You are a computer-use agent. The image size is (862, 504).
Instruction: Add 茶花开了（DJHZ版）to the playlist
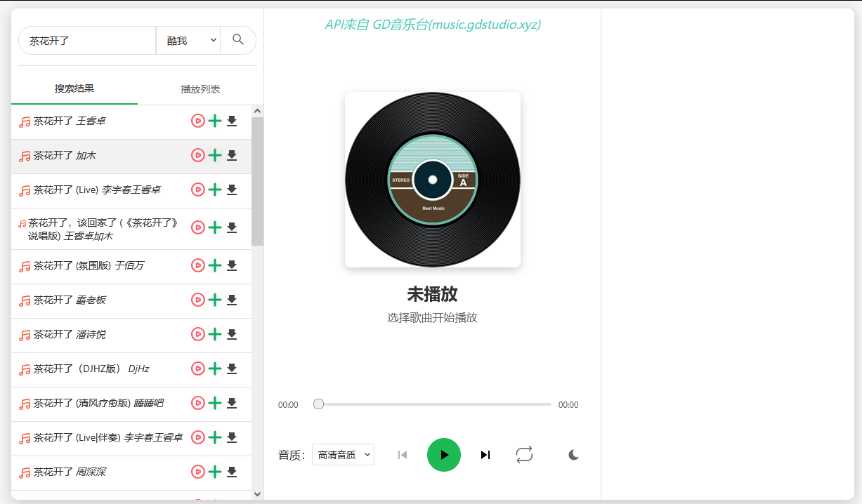(x=215, y=369)
